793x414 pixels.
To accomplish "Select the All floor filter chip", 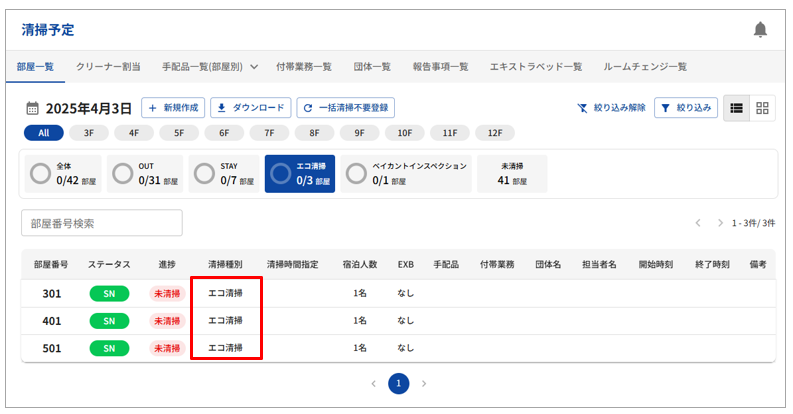I will pos(43,132).
